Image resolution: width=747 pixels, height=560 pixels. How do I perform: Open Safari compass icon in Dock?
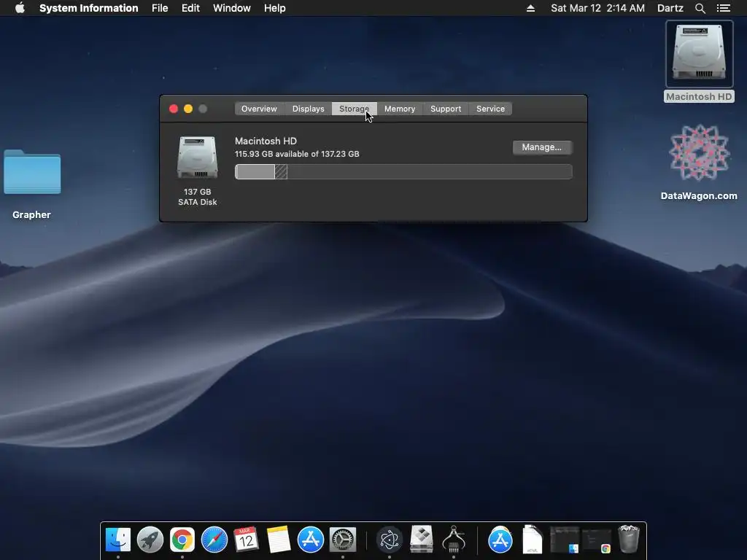pos(214,540)
